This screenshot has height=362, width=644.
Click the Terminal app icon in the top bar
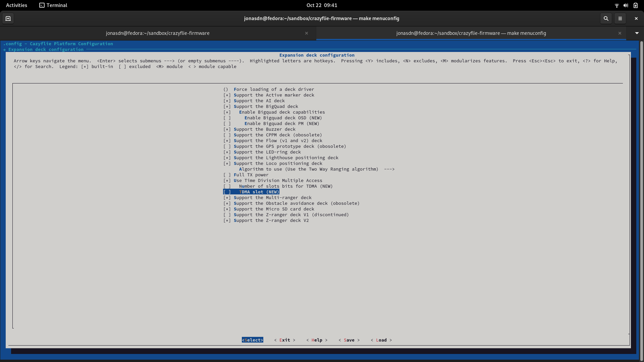coord(42,5)
